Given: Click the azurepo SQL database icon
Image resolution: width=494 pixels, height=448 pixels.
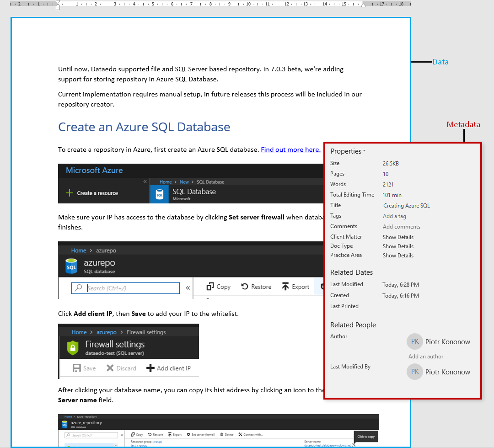Looking at the screenshot, I should click(71, 266).
